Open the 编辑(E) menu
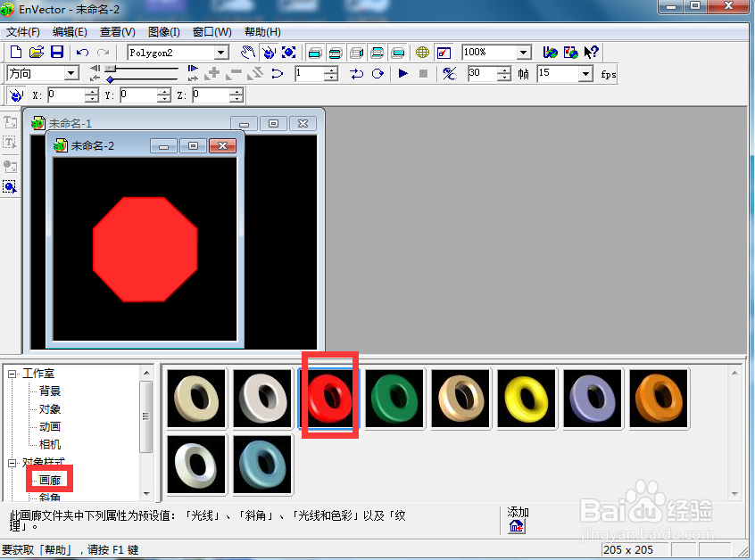Viewport: 755px width, 560px height. click(x=70, y=32)
